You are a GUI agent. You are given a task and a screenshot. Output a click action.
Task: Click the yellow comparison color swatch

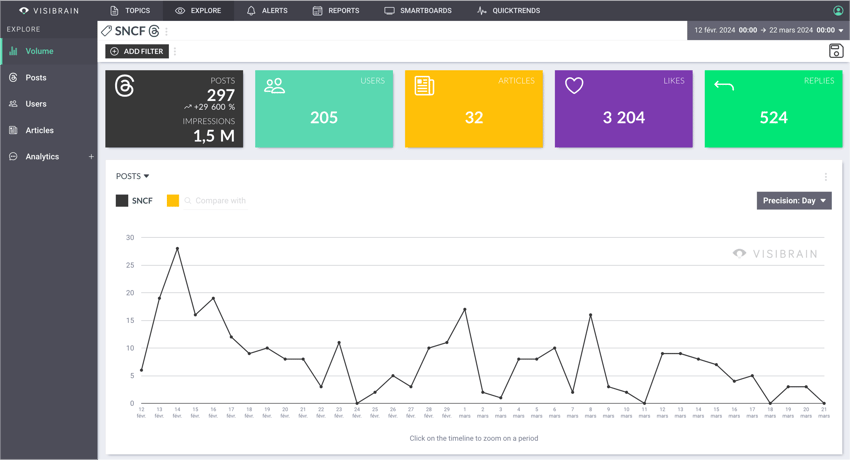[x=173, y=200]
